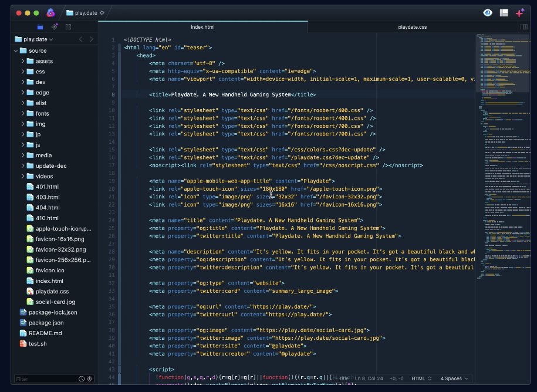Click line 43 script tag

pyautogui.click(x=161, y=369)
